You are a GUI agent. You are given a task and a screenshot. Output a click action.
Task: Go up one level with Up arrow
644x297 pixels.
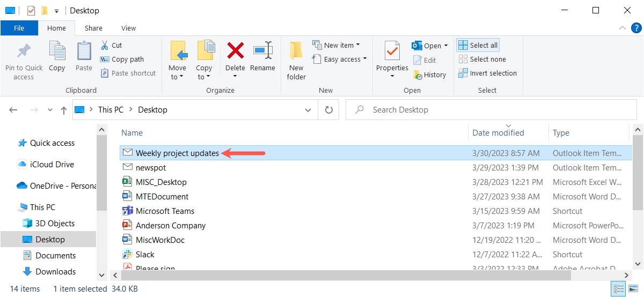(x=64, y=110)
